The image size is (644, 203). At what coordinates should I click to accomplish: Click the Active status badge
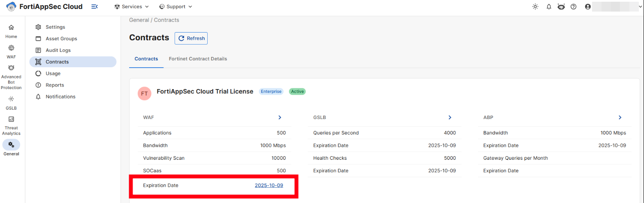tap(297, 92)
